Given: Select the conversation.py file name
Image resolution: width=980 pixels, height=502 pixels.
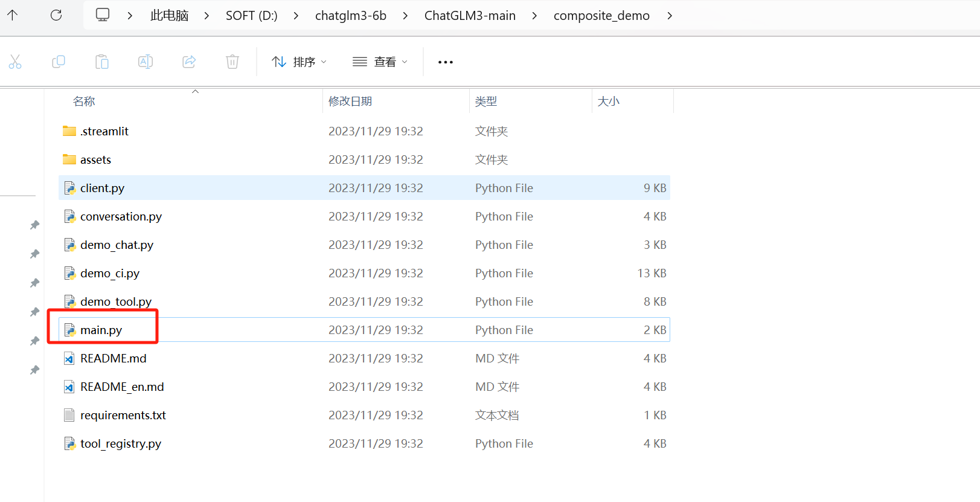Looking at the screenshot, I should [x=121, y=216].
